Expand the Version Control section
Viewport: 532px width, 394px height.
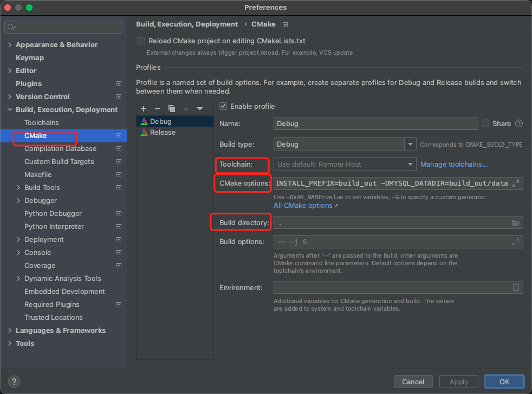(10, 97)
